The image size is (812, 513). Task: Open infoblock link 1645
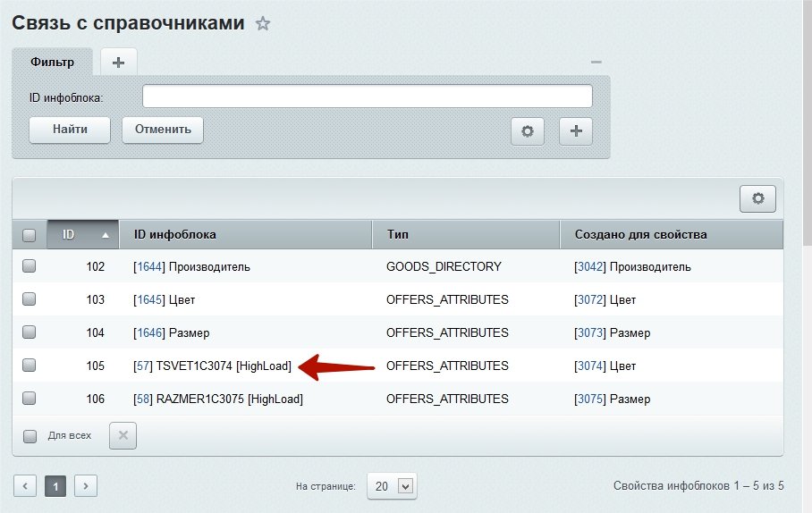149,299
